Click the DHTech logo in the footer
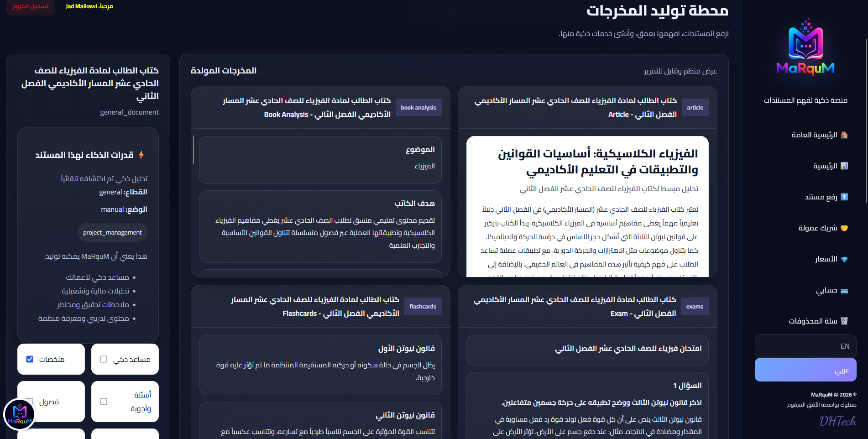Screen dimensions: 868x439 point(838,421)
